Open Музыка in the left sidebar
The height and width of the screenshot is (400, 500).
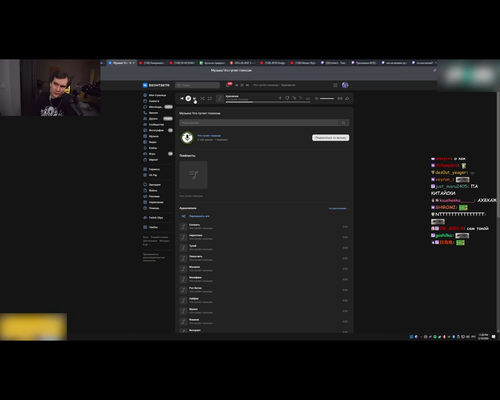click(x=151, y=136)
